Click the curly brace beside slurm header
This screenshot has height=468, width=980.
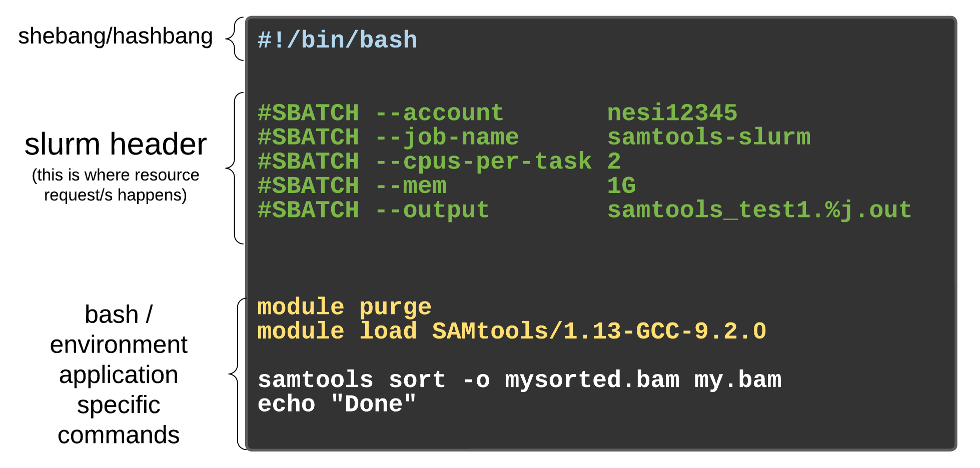pyautogui.click(x=235, y=168)
